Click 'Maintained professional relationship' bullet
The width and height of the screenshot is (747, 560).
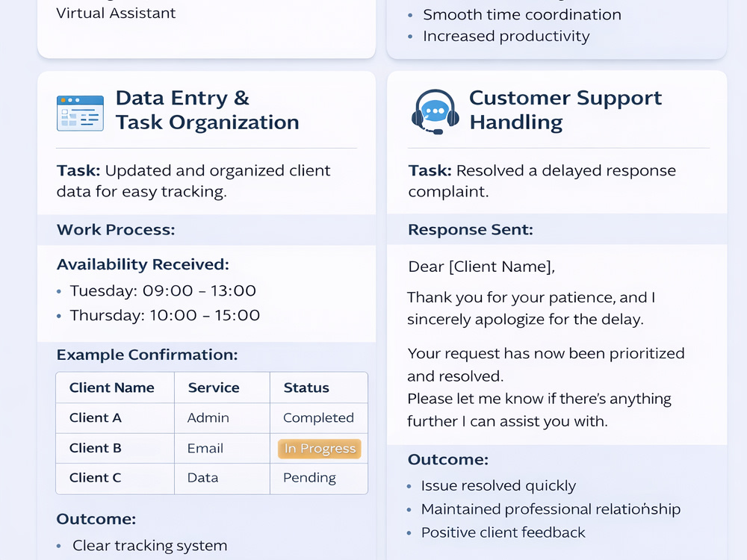pos(551,509)
